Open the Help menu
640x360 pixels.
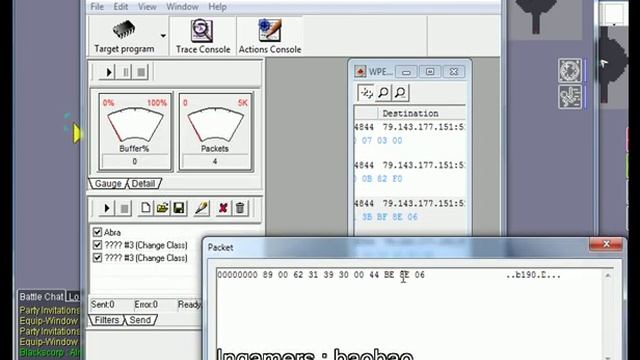pos(218,7)
